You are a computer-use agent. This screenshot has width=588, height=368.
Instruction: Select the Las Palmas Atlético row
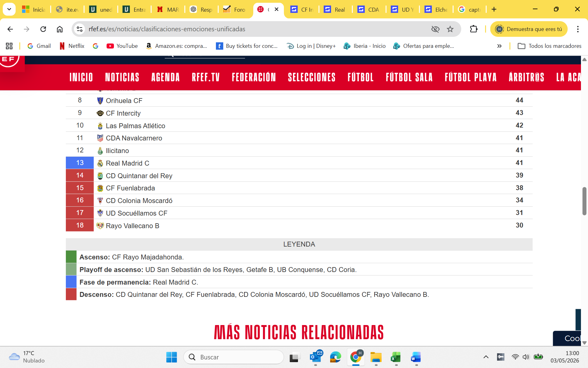click(x=299, y=125)
